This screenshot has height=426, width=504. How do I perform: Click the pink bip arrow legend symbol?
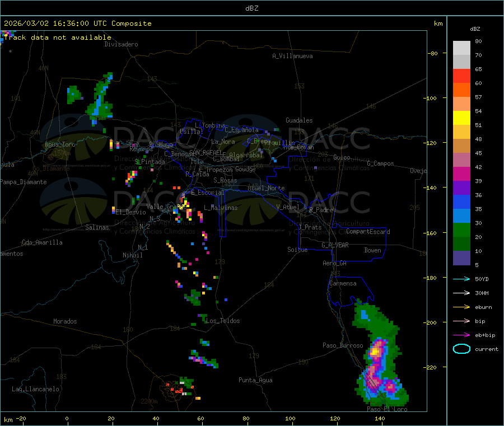tap(461, 321)
